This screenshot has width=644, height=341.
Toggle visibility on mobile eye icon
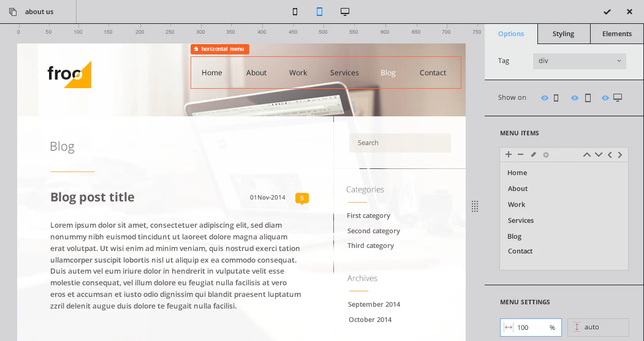point(545,98)
